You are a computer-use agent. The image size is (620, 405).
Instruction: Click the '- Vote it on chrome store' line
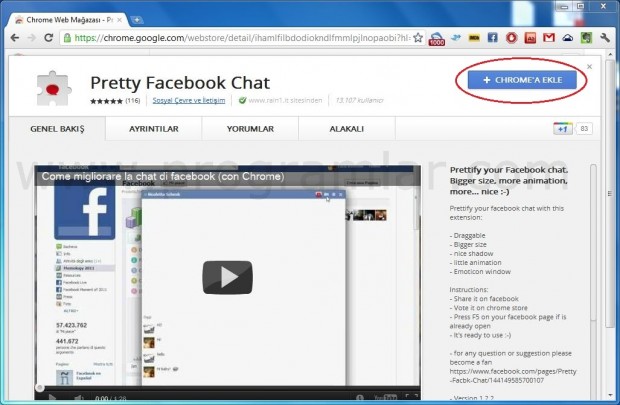488,308
